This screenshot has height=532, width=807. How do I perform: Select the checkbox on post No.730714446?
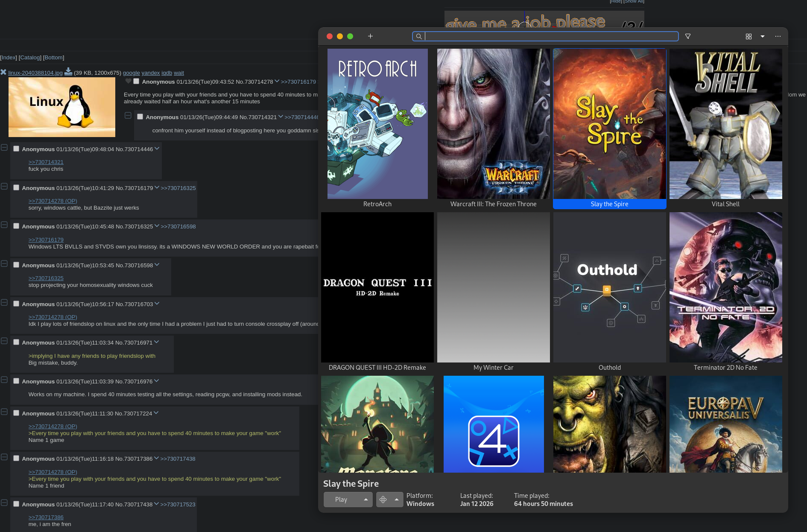click(16, 149)
